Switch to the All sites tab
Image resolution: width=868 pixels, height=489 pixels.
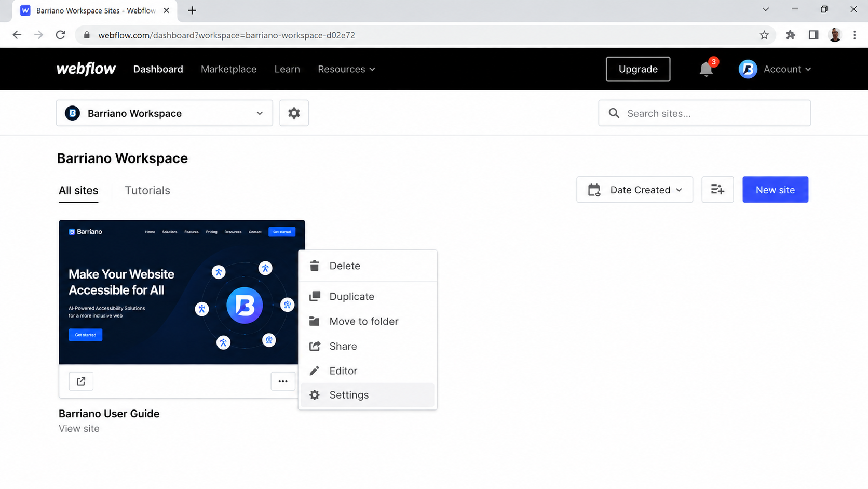[78, 190]
